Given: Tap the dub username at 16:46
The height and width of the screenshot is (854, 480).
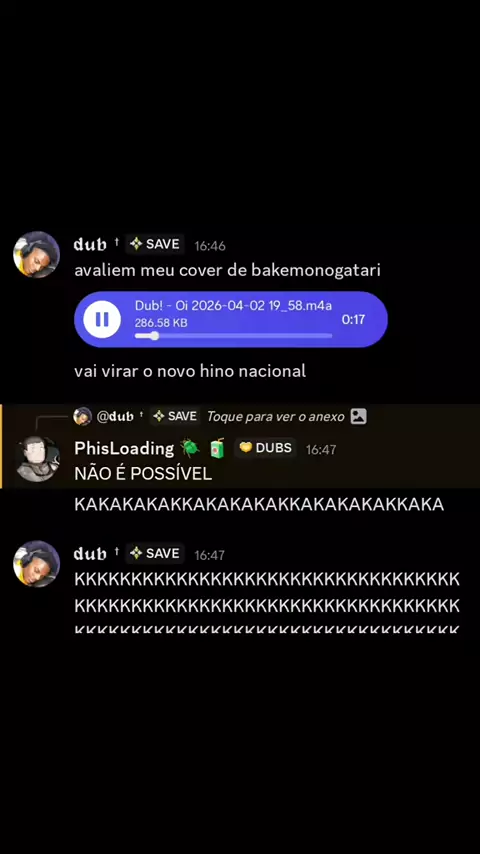Looking at the screenshot, I should pyautogui.click(x=90, y=245).
